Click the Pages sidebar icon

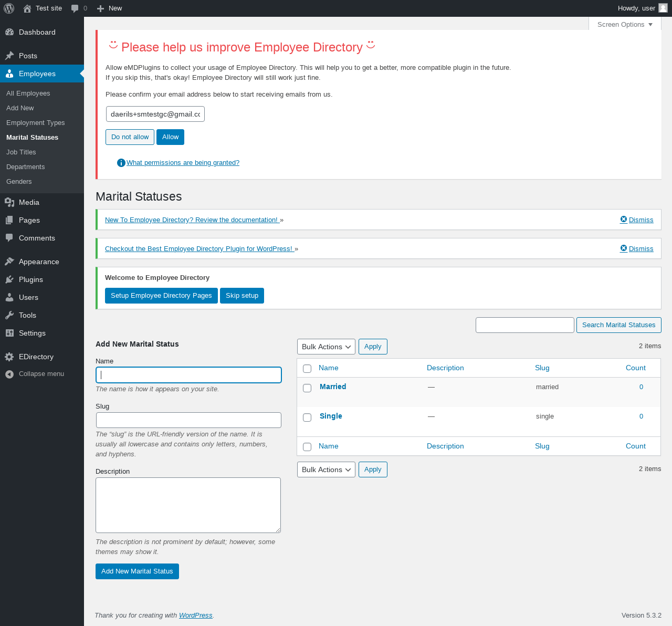pos(9,220)
